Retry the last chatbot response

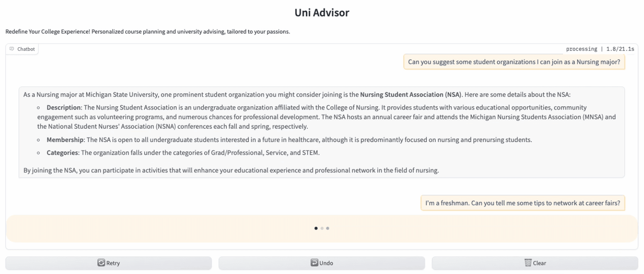(109, 263)
